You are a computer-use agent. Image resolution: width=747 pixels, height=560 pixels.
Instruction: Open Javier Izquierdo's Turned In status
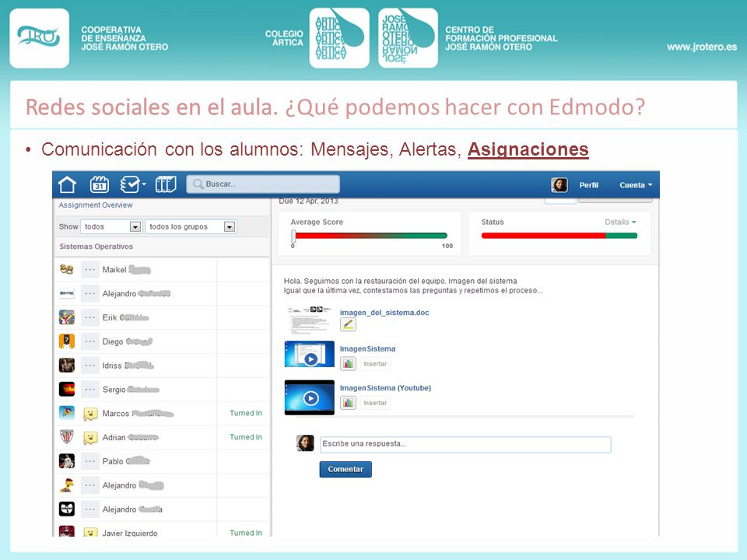(246, 532)
